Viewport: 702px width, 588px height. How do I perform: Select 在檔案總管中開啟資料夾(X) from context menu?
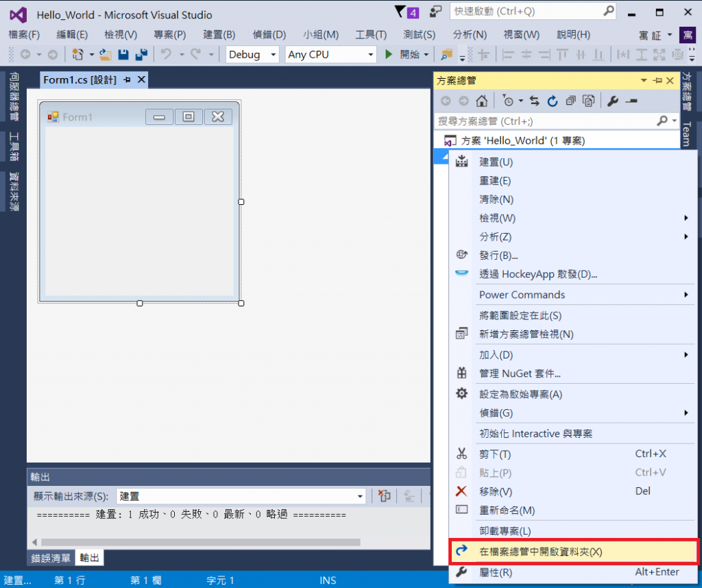574,552
